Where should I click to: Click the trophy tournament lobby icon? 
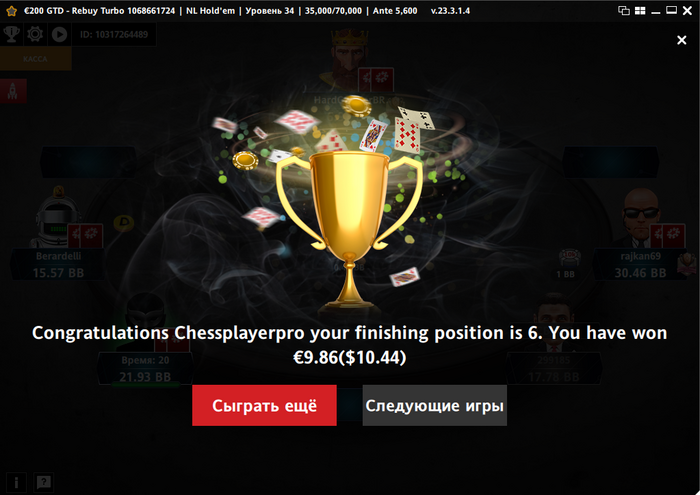point(11,34)
